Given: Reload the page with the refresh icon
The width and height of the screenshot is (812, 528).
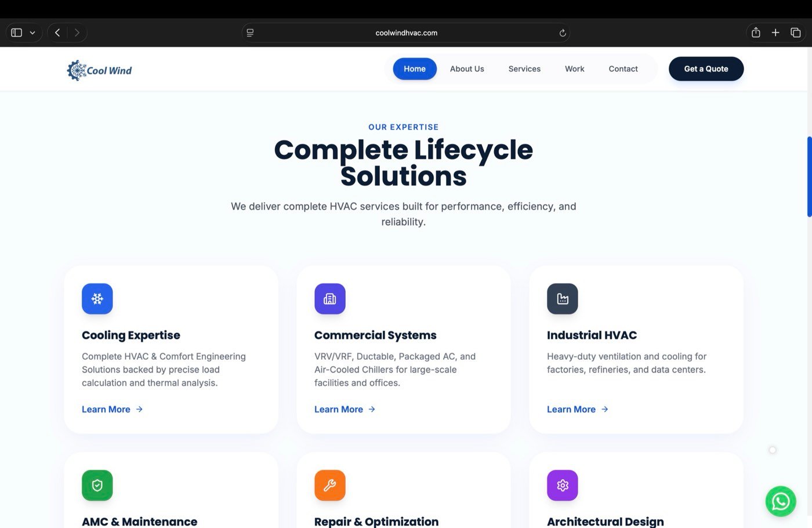Looking at the screenshot, I should (562, 33).
